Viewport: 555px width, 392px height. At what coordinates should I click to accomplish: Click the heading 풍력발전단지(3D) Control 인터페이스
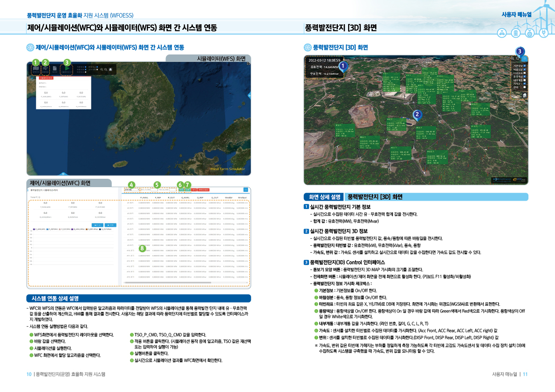coord(347,262)
